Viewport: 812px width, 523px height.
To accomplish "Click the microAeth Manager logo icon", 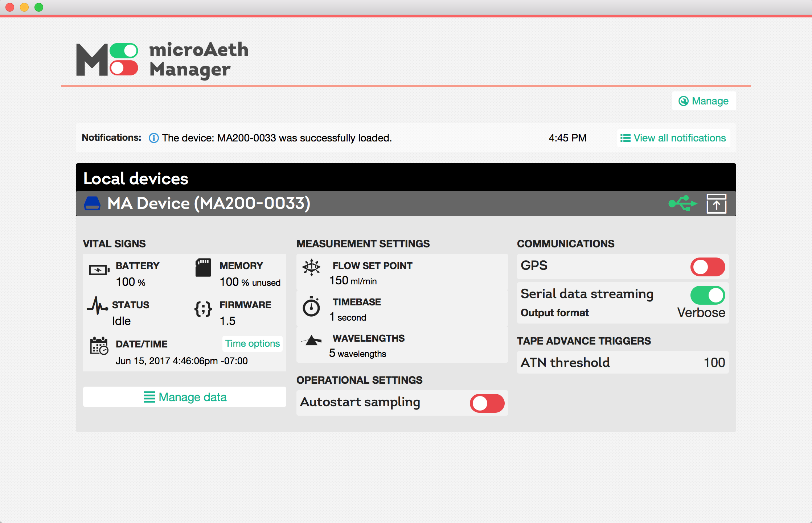I will pos(107,59).
